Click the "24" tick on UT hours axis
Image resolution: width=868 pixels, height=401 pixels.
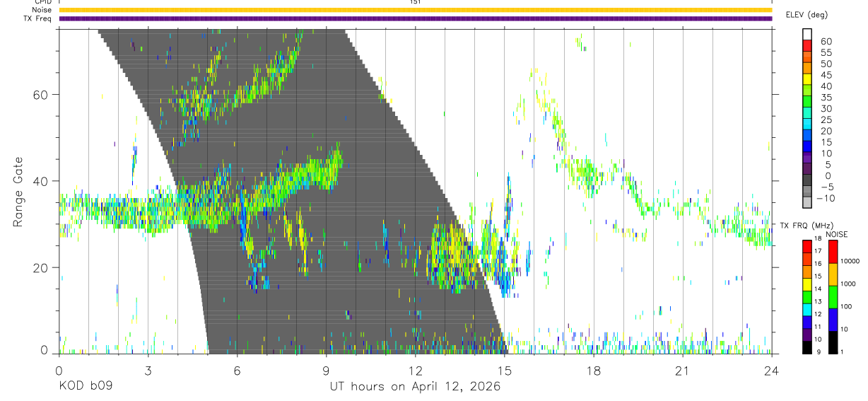point(771,370)
